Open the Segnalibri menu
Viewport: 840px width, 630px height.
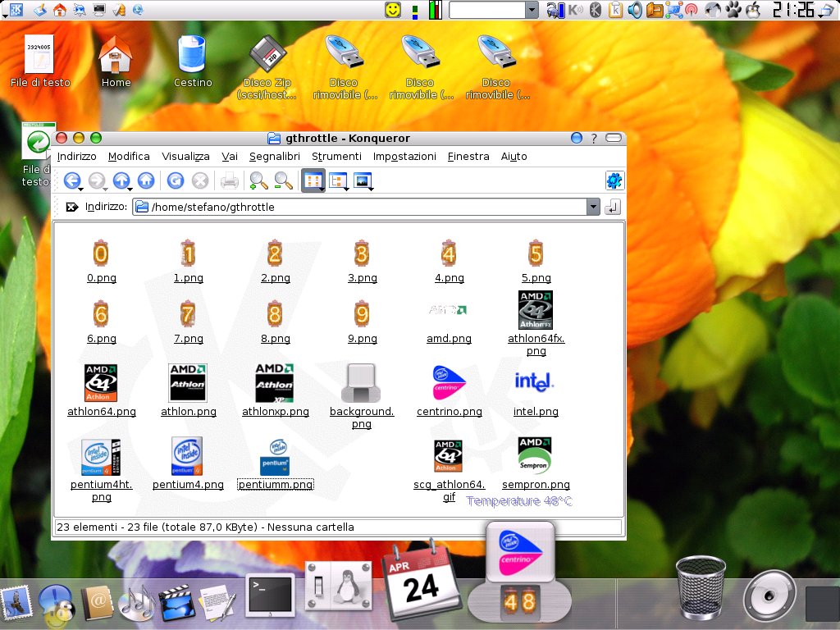point(274,157)
